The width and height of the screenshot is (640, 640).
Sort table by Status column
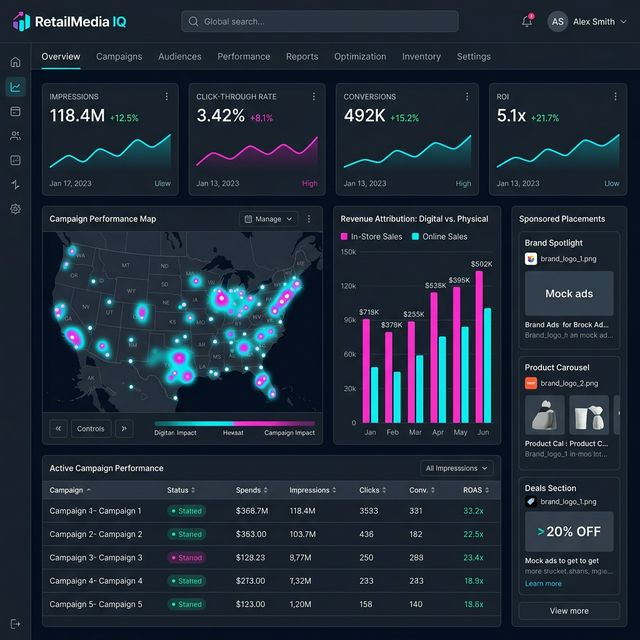click(181, 490)
